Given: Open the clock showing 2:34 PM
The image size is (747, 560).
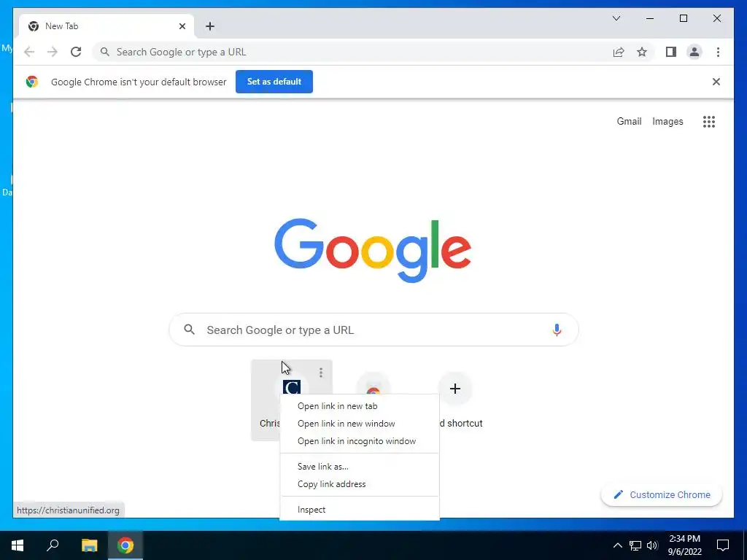Looking at the screenshot, I should click(684, 545).
